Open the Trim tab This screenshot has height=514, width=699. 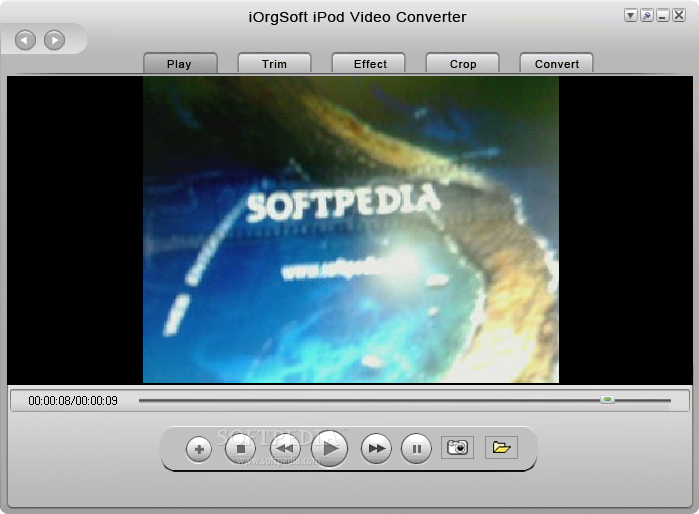[274, 63]
